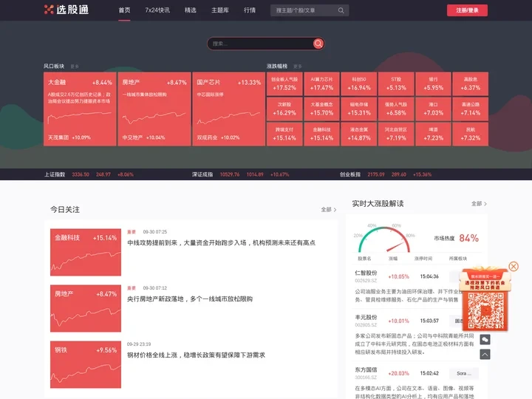Click the Sora ... sector tag

click(x=464, y=373)
